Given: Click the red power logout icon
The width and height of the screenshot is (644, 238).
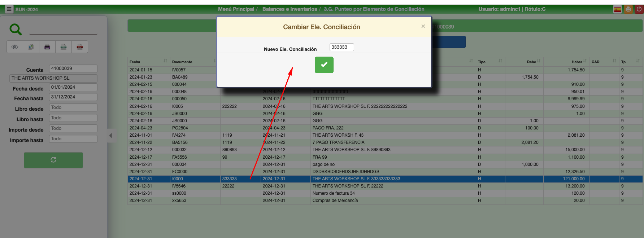Looking at the screenshot, I should pos(639,9).
